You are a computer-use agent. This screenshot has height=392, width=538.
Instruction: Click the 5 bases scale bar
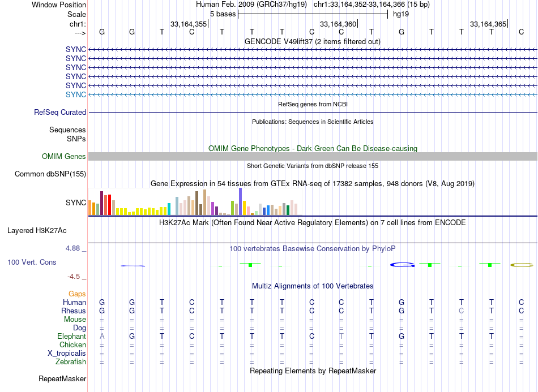pyautogui.click(x=313, y=14)
